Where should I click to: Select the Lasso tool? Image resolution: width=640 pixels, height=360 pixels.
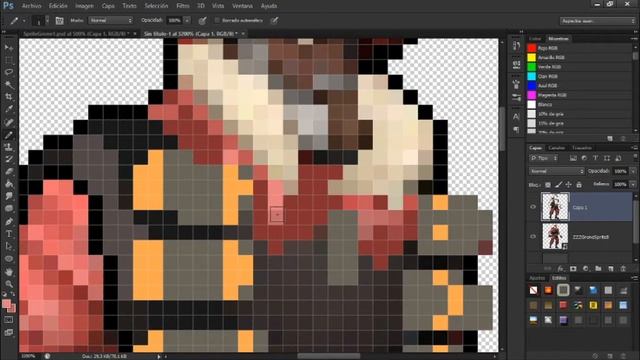coord(9,72)
